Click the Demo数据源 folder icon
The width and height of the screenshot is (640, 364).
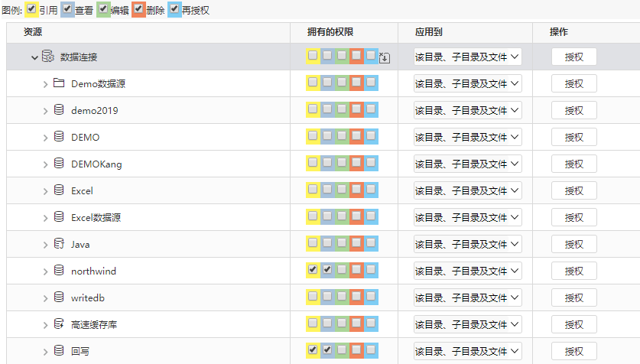point(59,83)
